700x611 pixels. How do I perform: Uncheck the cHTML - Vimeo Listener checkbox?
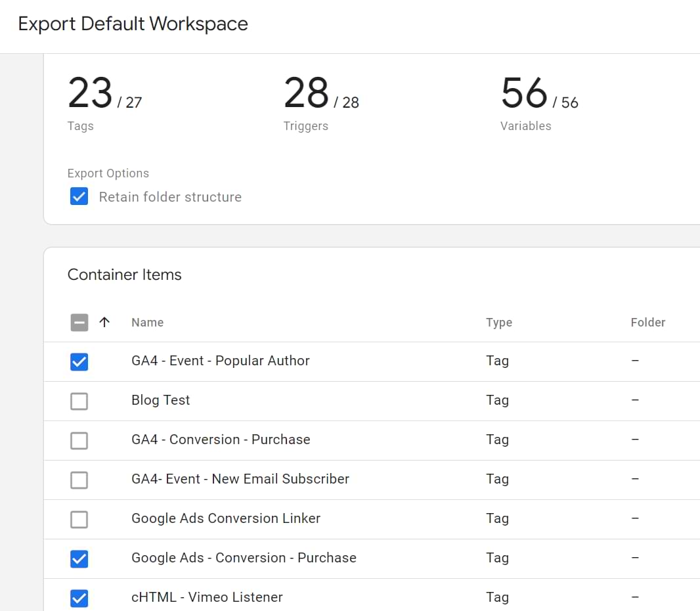(x=79, y=598)
